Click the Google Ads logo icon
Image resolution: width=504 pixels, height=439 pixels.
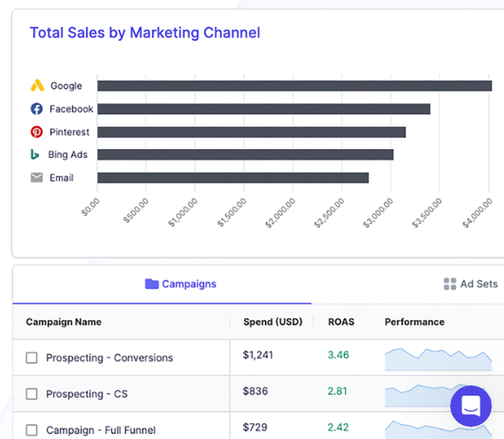point(37,86)
